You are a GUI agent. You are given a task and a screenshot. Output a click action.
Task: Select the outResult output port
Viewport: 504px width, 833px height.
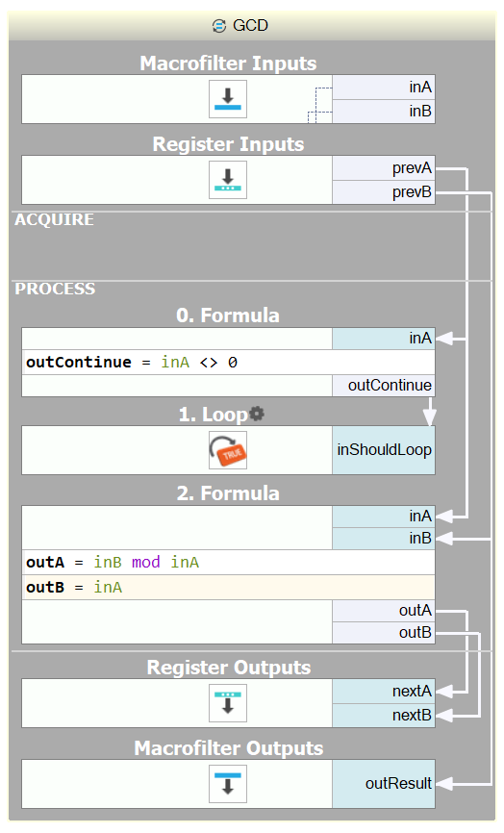click(384, 784)
